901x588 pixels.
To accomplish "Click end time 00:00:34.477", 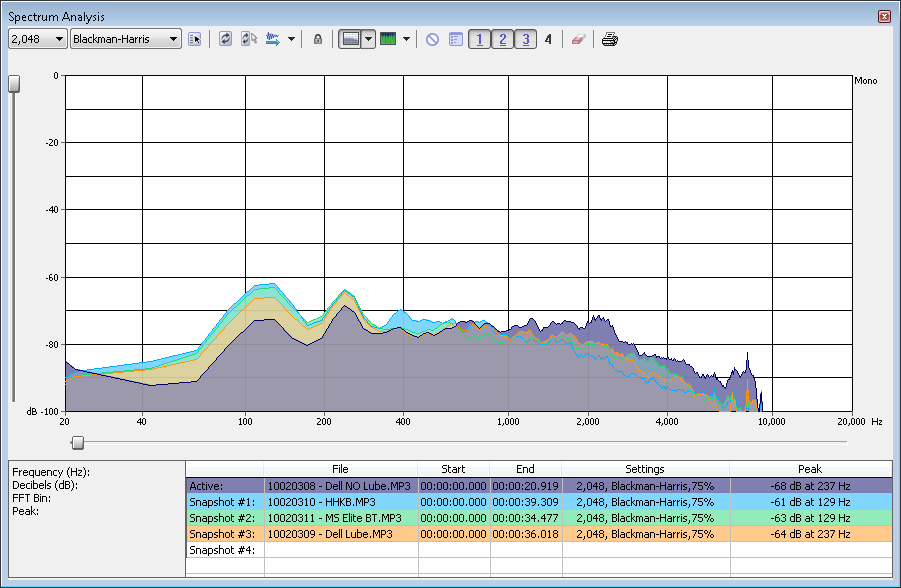I will click(x=525, y=518).
